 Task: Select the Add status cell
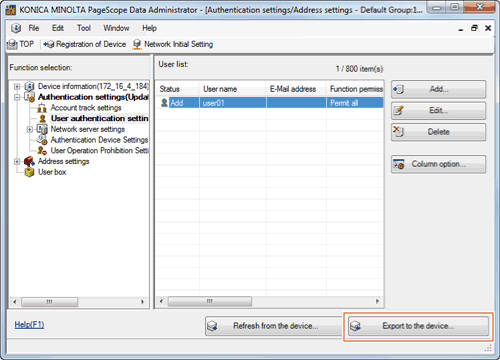184,103
